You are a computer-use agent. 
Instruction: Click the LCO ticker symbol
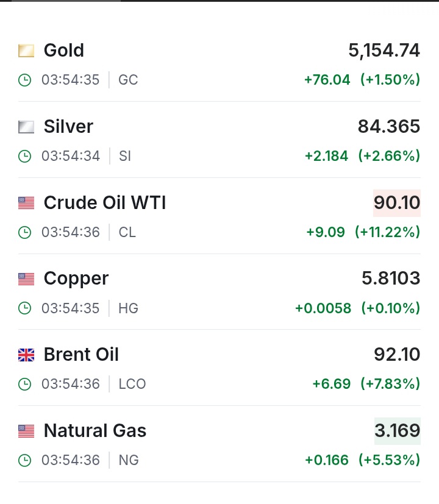(x=132, y=384)
